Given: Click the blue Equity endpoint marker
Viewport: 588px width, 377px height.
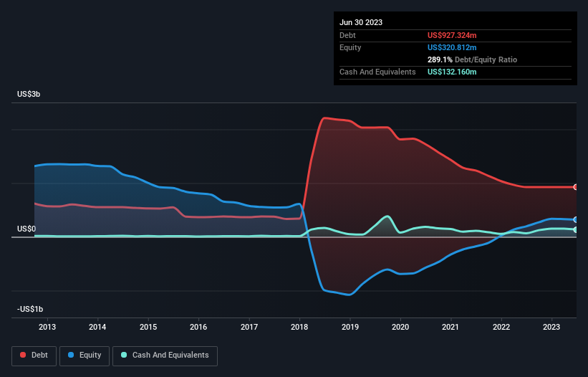Looking at the screenshot, I should [x=576, y=220].
